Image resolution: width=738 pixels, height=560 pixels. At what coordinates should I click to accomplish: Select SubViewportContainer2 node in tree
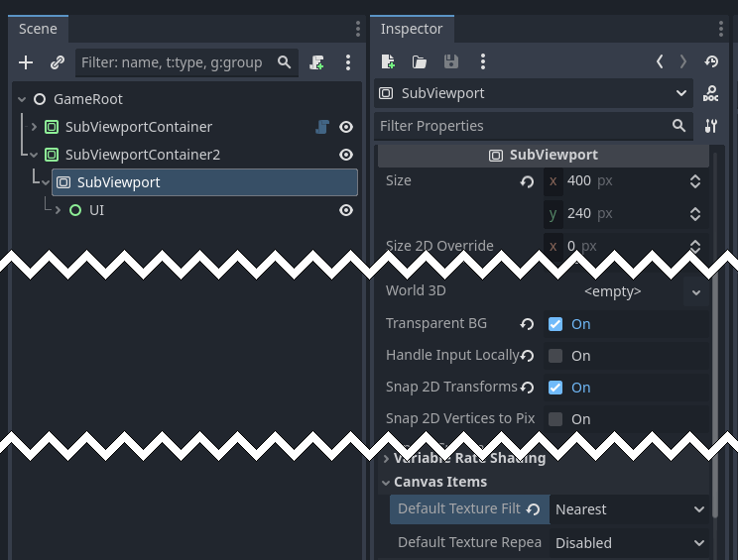[143, 155]
